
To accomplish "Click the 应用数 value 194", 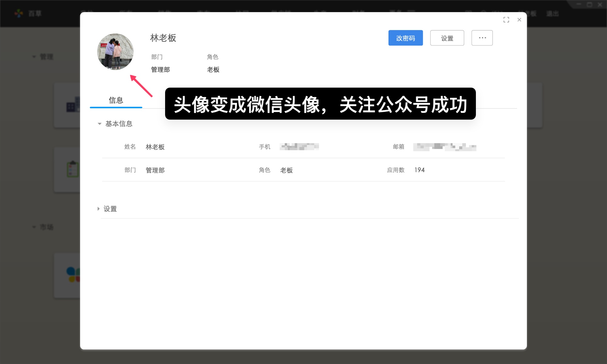I will coord(420,170).
